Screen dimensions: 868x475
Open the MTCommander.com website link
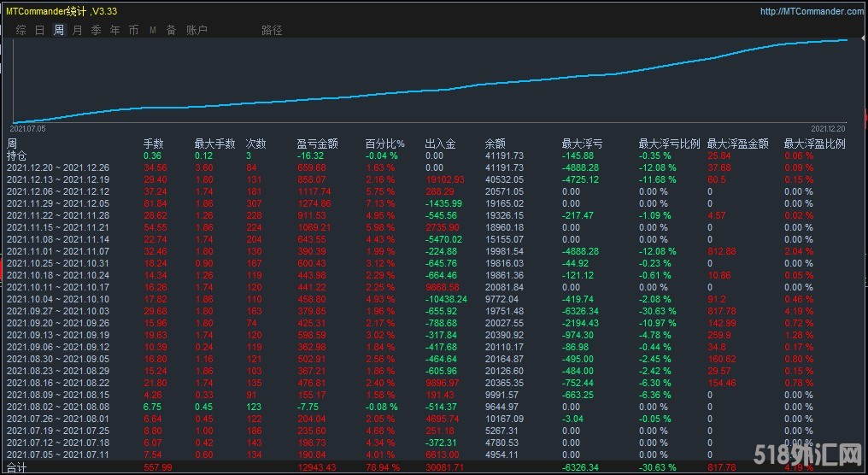[x=812, y=11]
